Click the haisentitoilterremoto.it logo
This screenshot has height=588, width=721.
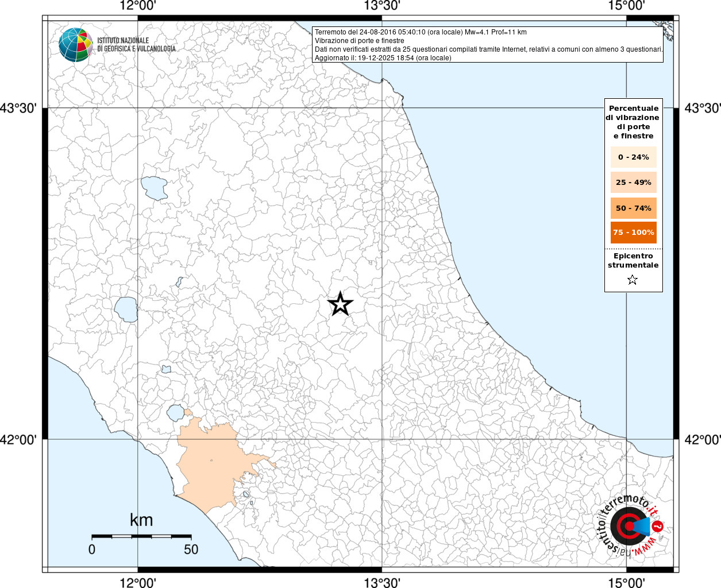(631, 525)
